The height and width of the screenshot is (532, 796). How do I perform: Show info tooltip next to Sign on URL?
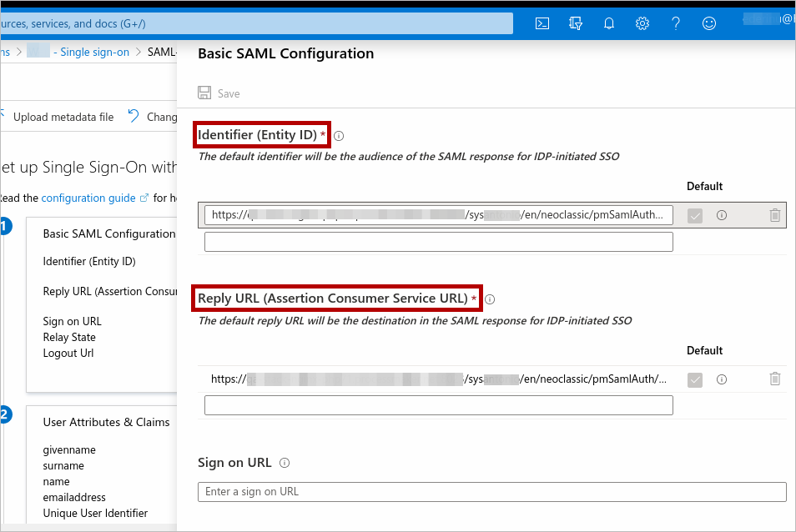click(x=285, y=463)
